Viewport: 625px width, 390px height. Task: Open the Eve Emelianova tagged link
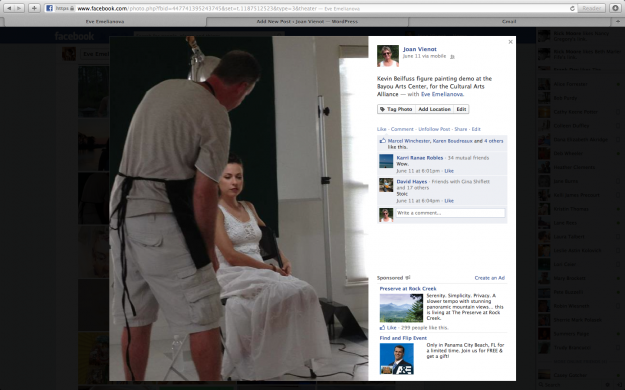click(442, 95)
